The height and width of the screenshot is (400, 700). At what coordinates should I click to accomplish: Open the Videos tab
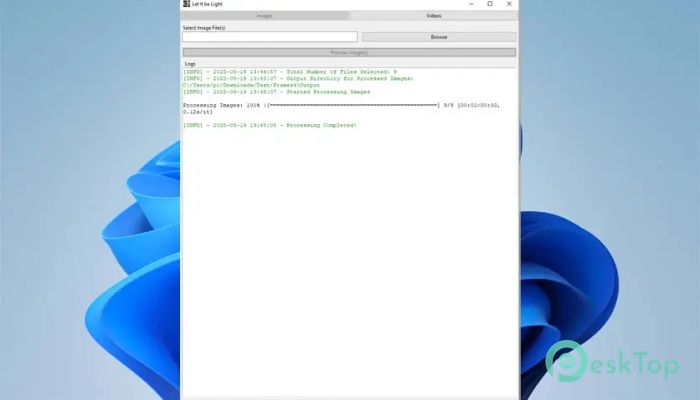click(x=433, y=16)
